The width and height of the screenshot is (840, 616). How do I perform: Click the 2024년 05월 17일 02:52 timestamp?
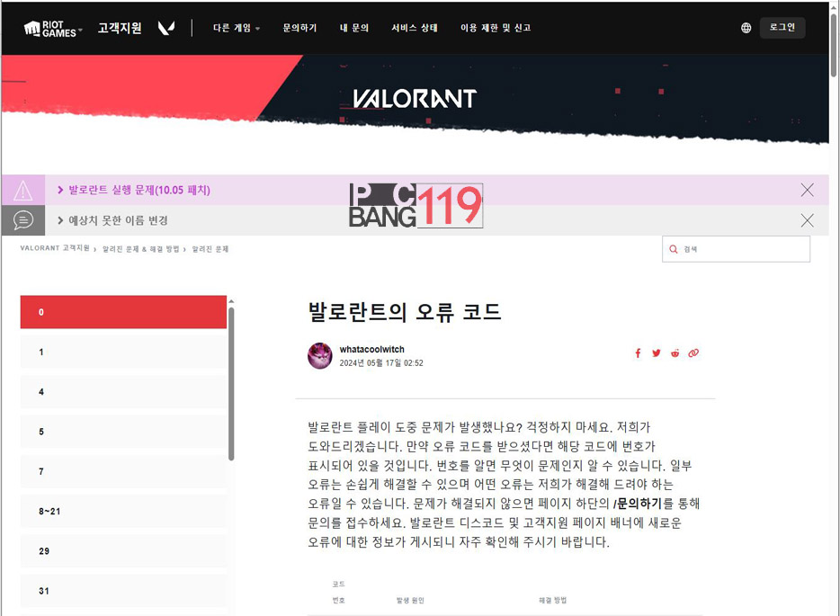click(x=381, y=363)
